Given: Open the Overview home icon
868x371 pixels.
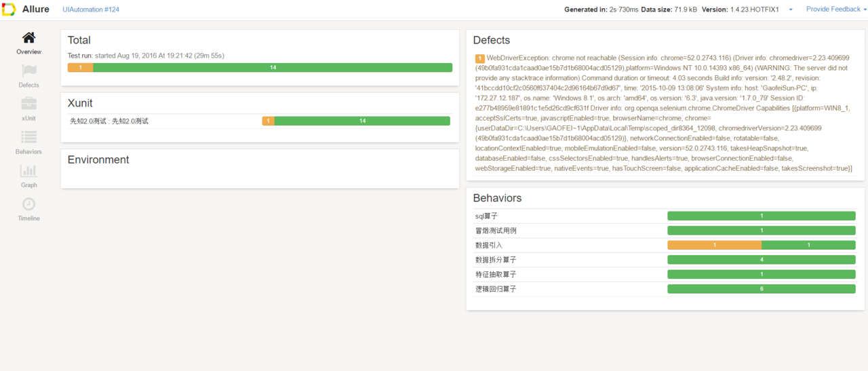Looking at the screenshot, I should [x=28, y=38].
